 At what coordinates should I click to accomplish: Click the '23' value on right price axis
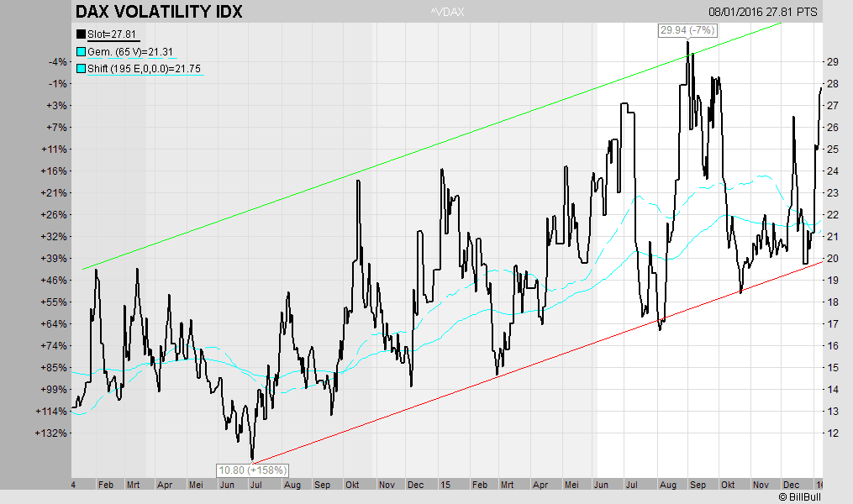tap(832, 192)
